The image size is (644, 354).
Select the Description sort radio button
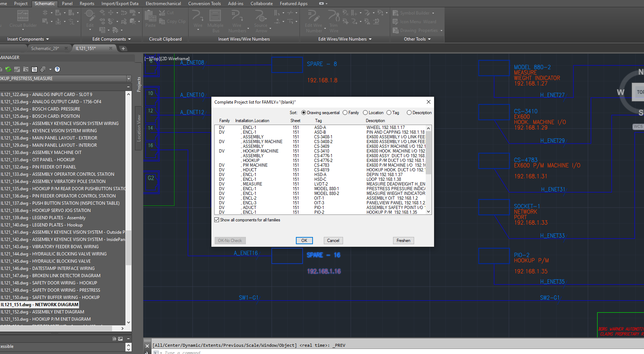click(x=409, y=113)
